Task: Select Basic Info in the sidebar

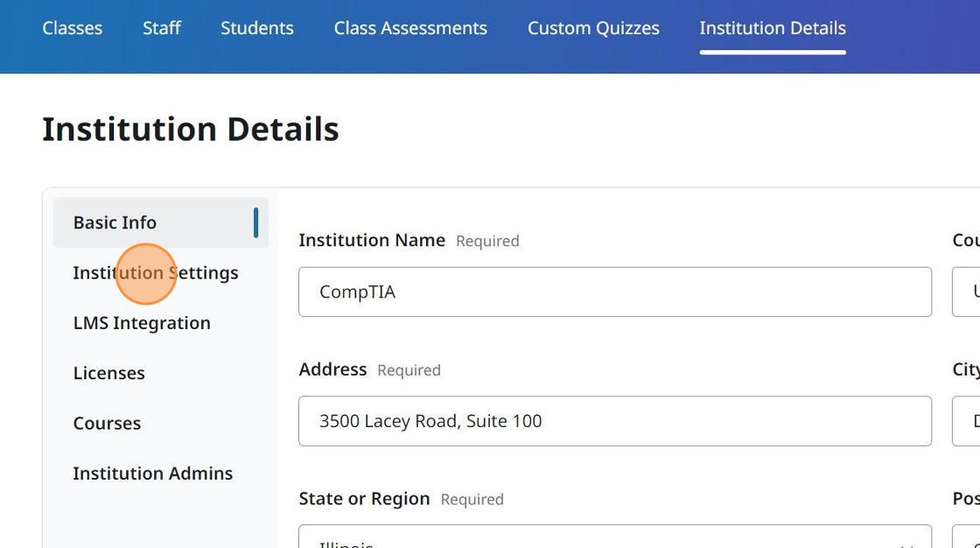Action: click(x=115, y=222)
